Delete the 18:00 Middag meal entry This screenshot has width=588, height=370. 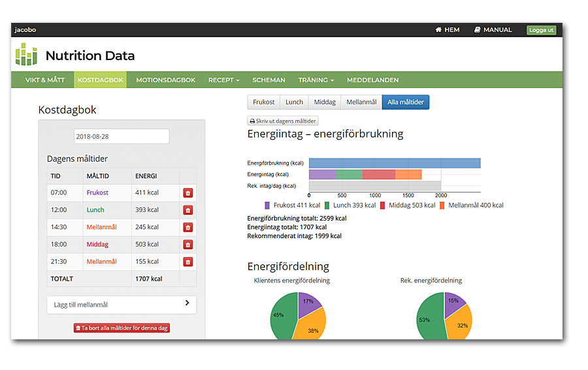point(188,245)
